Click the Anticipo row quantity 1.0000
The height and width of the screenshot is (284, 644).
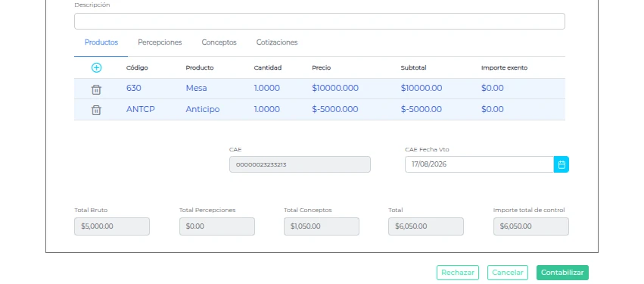pyautogui.click(x=267, y=109)
